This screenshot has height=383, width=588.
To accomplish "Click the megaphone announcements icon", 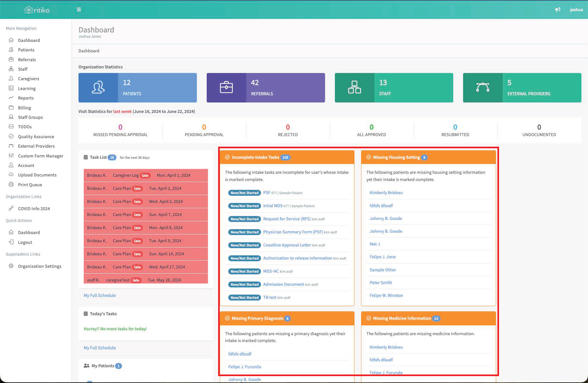I will [x=558, y=9].
